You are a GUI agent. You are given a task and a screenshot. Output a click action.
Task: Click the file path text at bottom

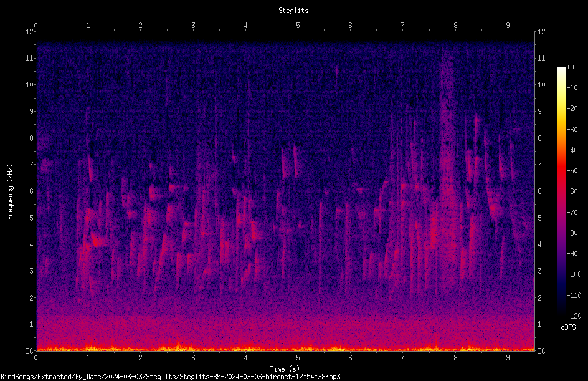click(x=170, y=377)
